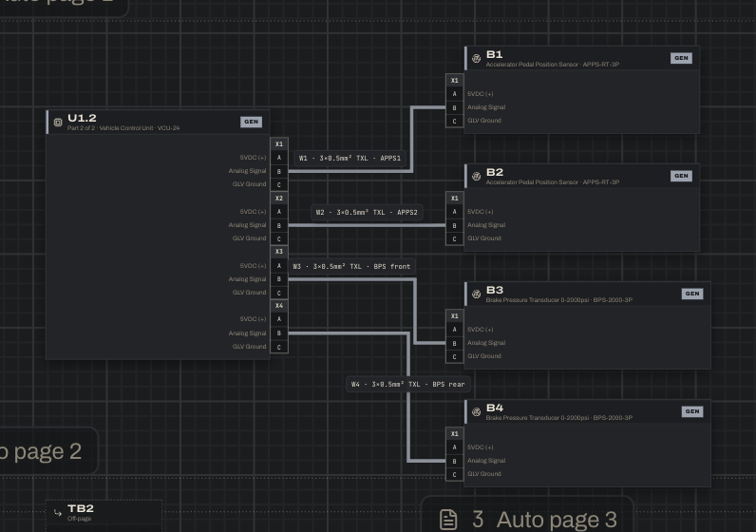This screenshot has height=532, width=756.
Task: Select the B1 component title
Action: pyautogui.click(x=495, y=54)
